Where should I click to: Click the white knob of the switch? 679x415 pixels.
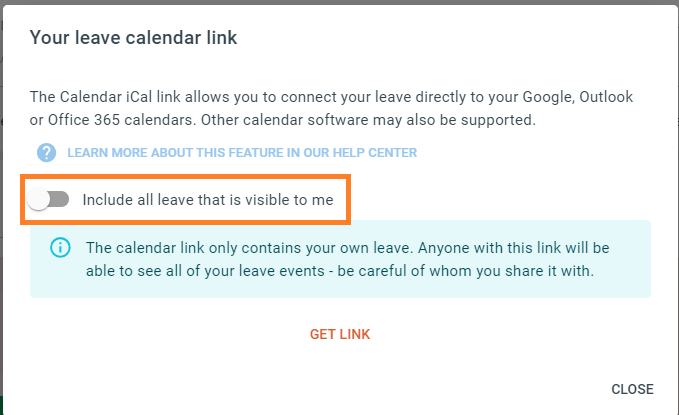point(38,200)
